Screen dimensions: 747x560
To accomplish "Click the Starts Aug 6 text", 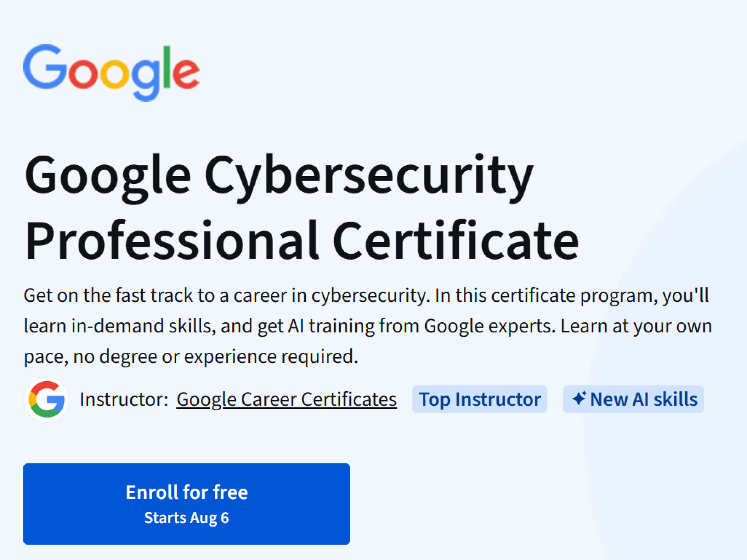I will pos(186,518).
